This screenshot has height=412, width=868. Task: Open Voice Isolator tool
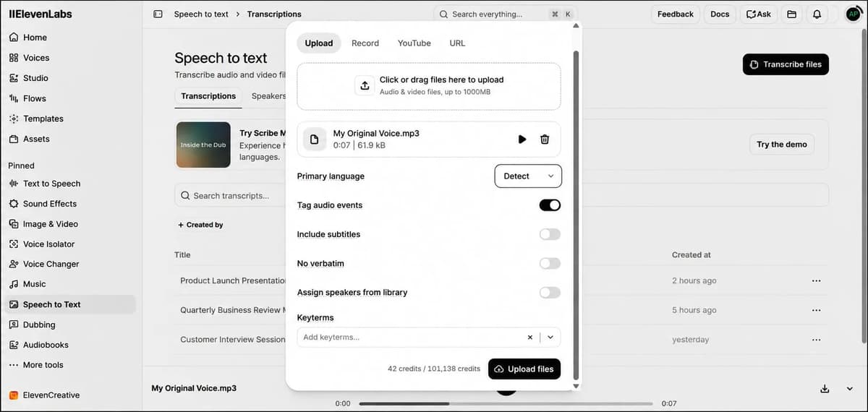[x=48, y=244]
